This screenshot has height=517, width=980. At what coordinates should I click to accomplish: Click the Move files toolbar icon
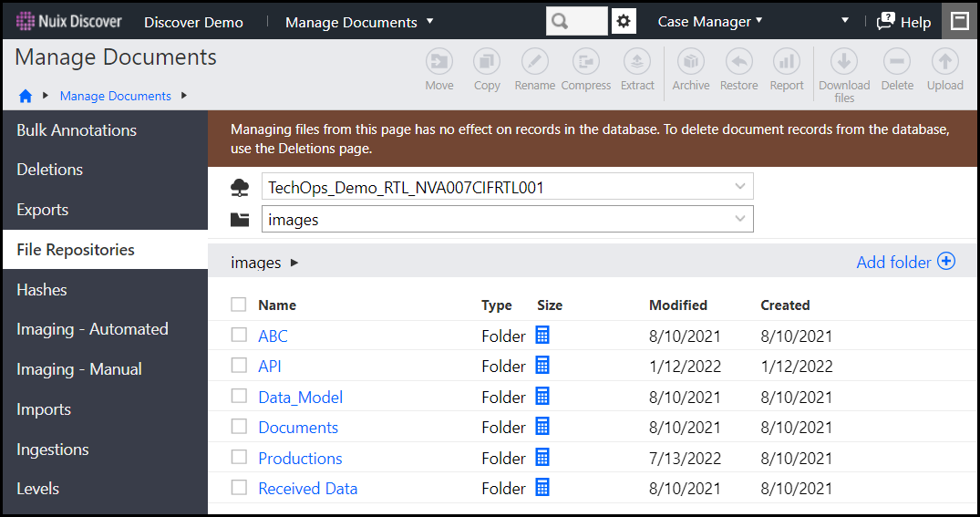click(x=439, y=62)
